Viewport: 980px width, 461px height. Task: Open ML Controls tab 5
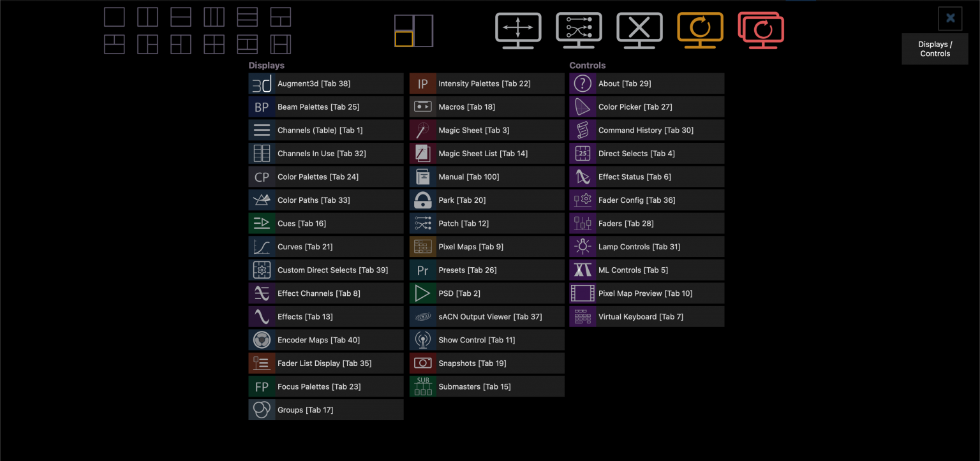coord(647,270)
